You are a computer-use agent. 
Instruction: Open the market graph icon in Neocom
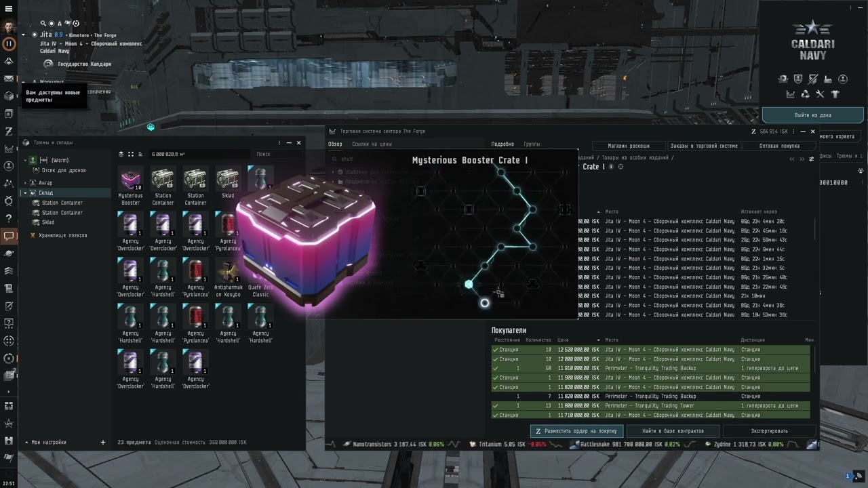pyautogui.click(x=9, y=148)
